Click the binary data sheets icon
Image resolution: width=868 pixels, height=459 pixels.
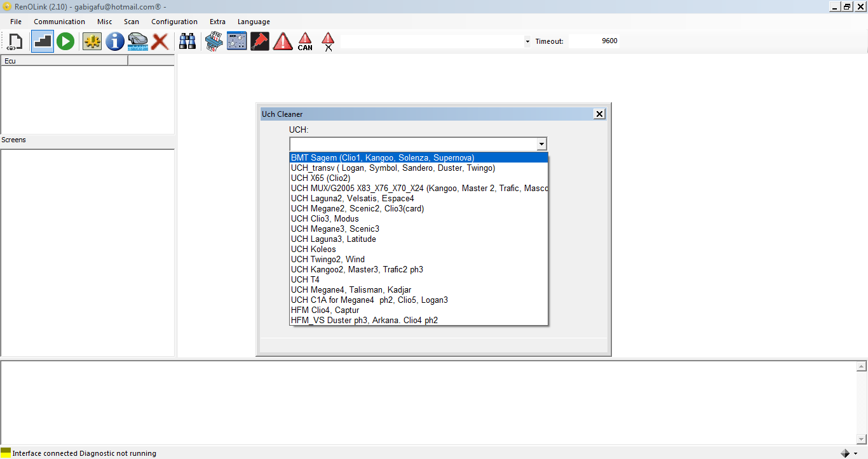click(x=214, y=42)
